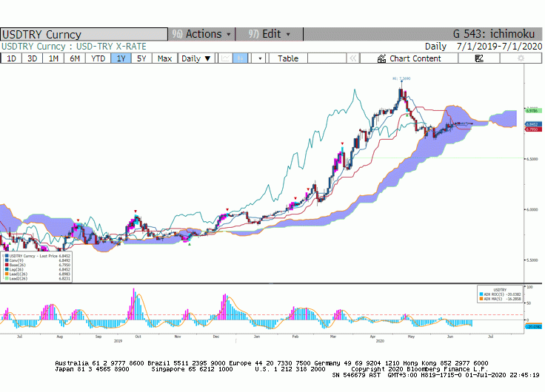
Task: Click the Lag(26) teal legend swatch
Action: point(7,269)
